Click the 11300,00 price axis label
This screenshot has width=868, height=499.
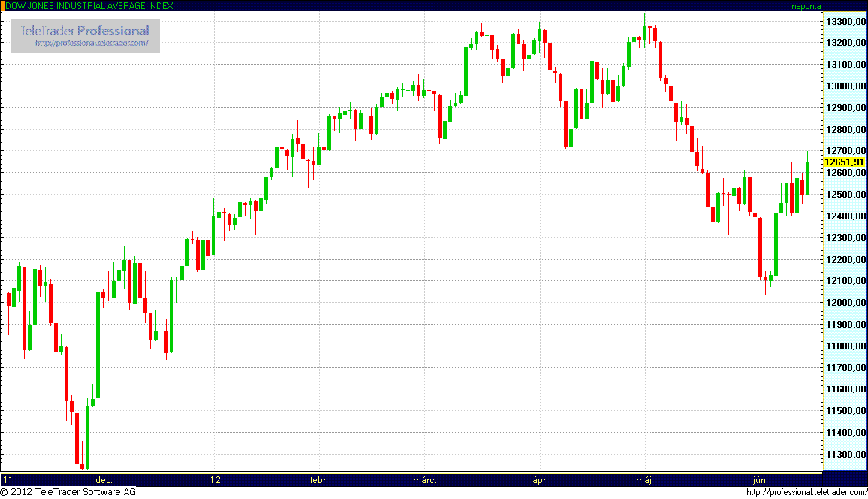845,454
